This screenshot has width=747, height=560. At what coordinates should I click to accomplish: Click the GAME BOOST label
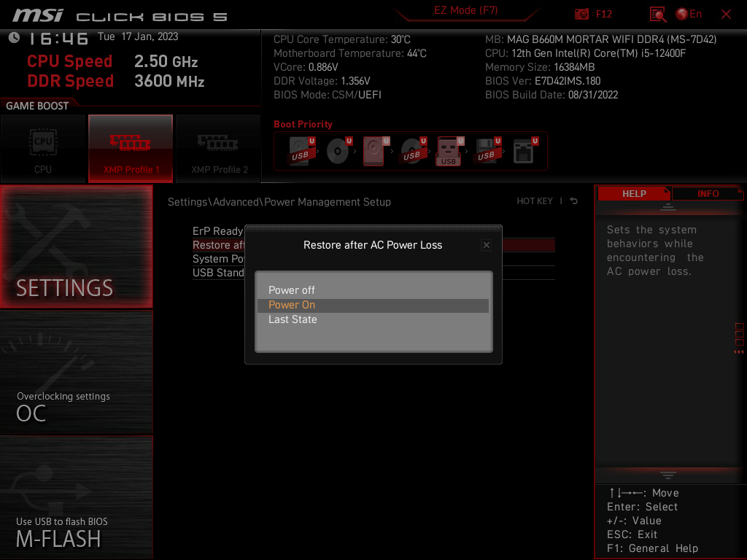(37, 106)
